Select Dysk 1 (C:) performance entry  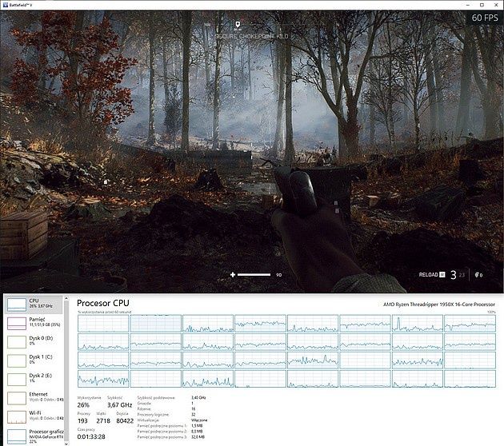pyautogui.click(x=34, y=360)
